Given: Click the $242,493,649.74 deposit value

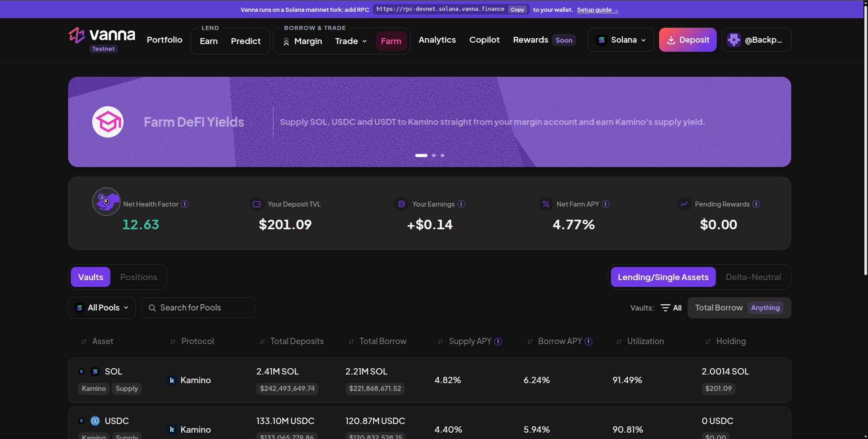Looking at the screenshot, I should (288, 389).
